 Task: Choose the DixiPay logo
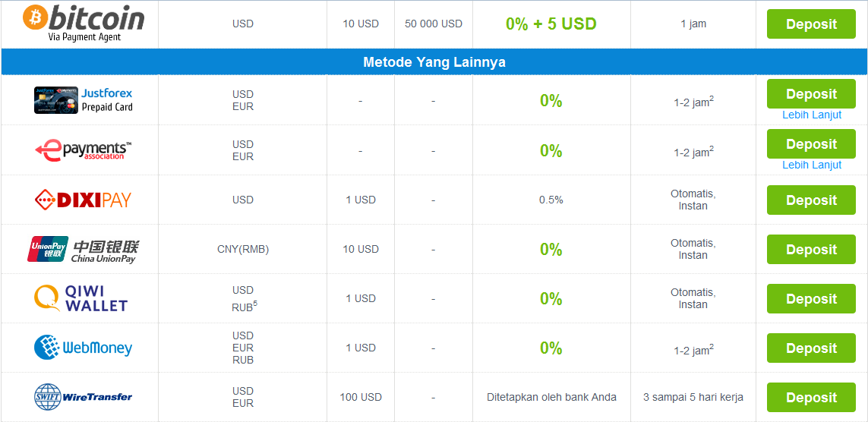tap(83, 199)
